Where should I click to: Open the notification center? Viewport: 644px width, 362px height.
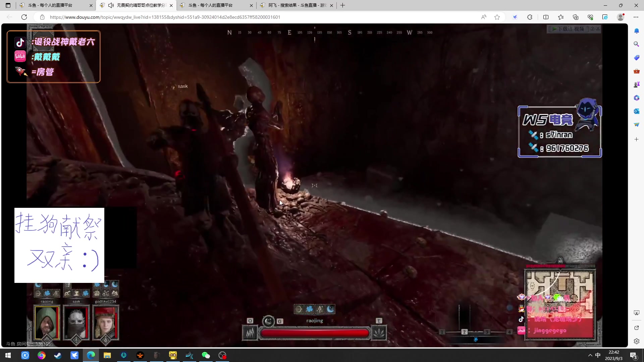[634, 355]
